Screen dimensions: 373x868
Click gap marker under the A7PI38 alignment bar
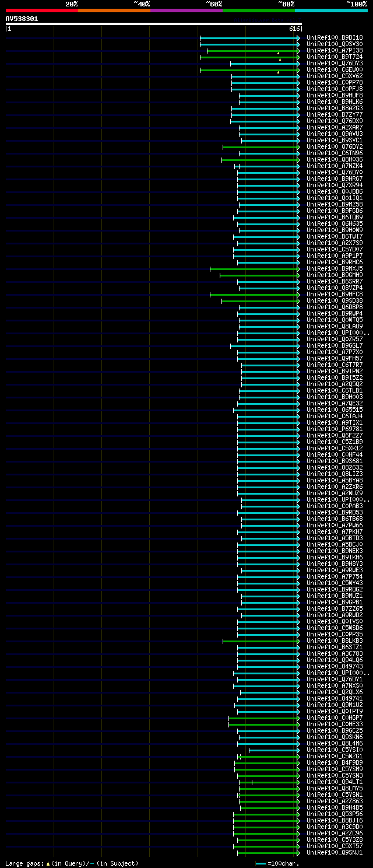click(278, 53)
